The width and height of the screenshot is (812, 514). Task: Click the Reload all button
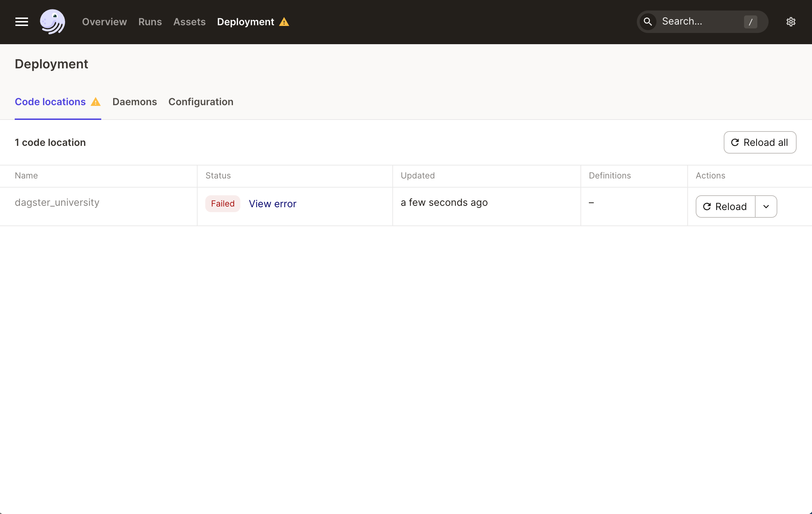click(x=760, y=142)
